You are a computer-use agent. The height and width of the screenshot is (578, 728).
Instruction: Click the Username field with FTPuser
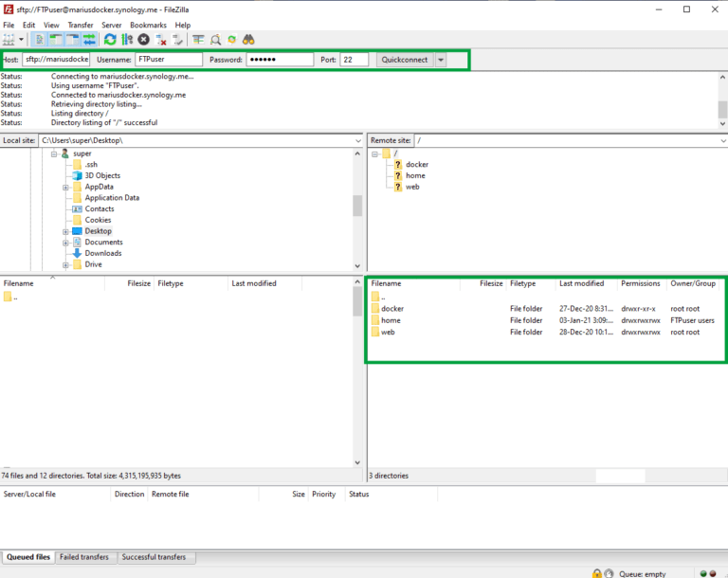tap(169, 60)
